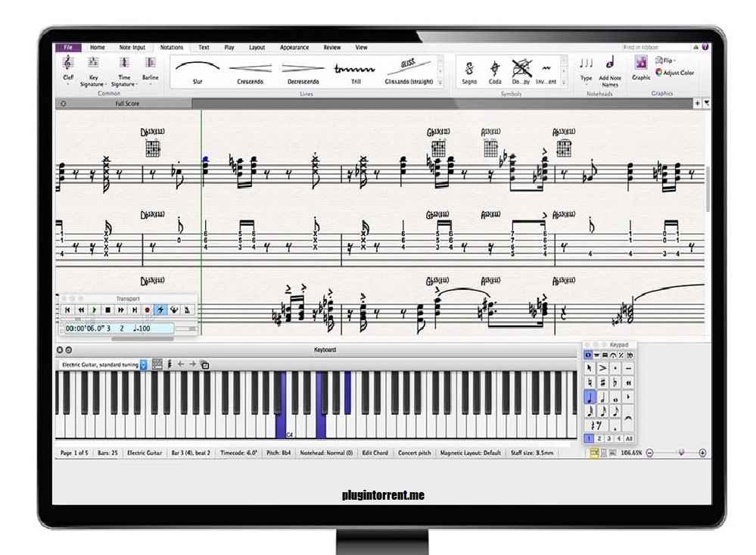Select the sharp accidental on Keypad
The width and height of the screenshot is (756, 555).
pos(602,382)
